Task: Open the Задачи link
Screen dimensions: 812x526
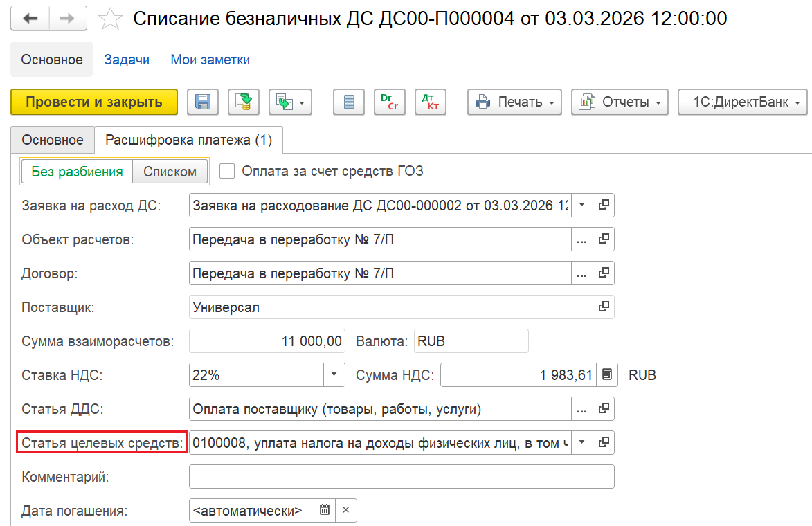Action: click(127, 60)
